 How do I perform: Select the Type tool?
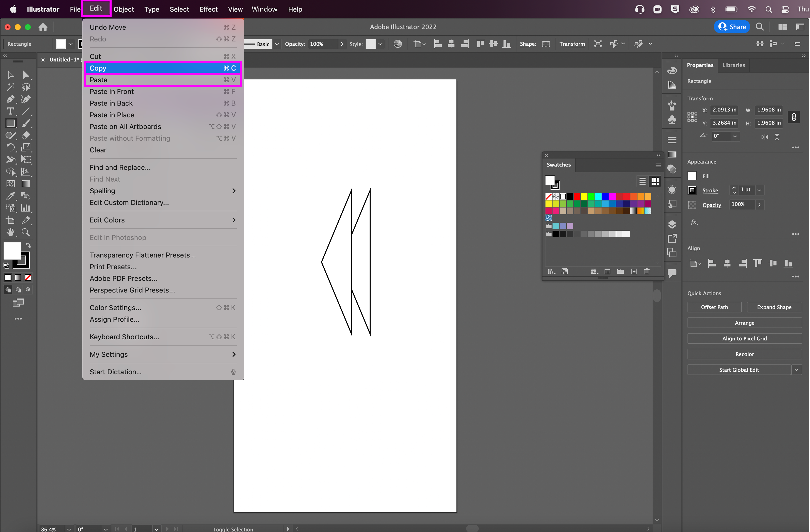coord(10,111)
